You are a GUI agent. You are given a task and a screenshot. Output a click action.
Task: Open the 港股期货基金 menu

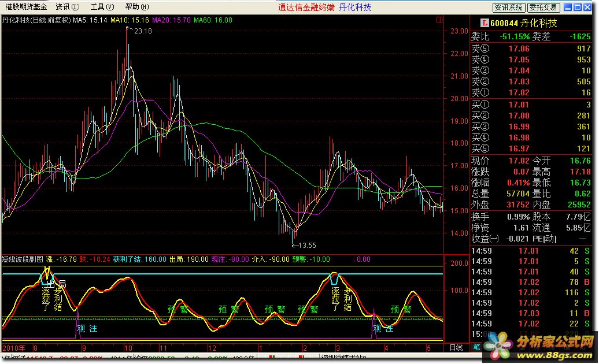coord(26,7)
